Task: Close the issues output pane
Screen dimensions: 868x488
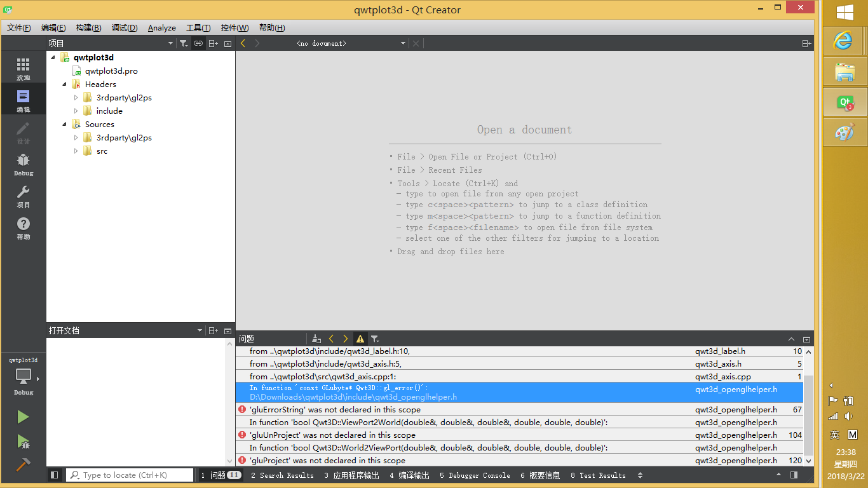Action: 807,339
